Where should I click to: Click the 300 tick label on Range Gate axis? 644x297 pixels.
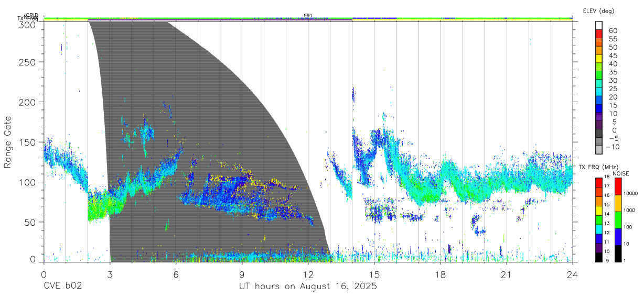[x=27, y=24]
